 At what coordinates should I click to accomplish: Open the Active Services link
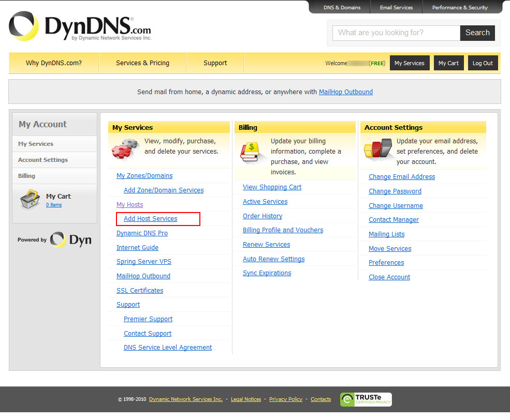[265, 202]
